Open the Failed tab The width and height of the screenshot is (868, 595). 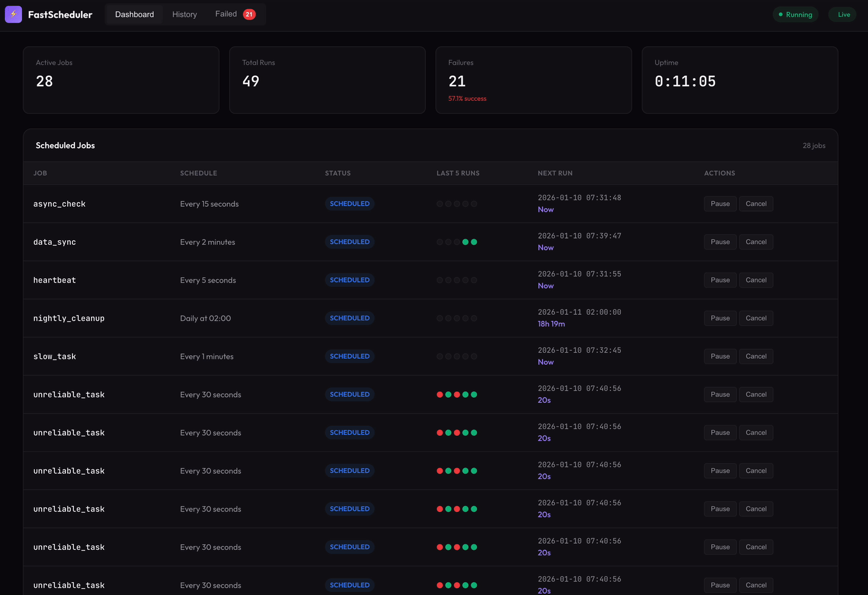point(235,14)
